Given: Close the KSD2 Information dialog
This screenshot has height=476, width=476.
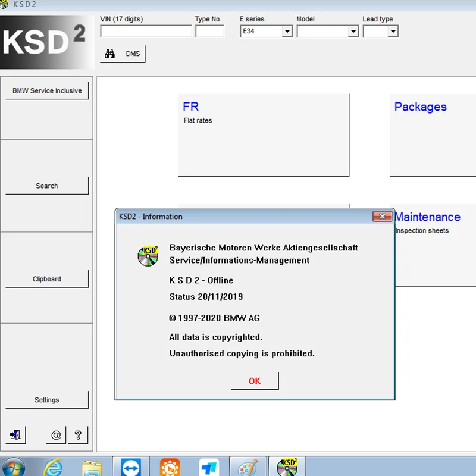Looking at the screenshot, I should (x=382, y=216).
